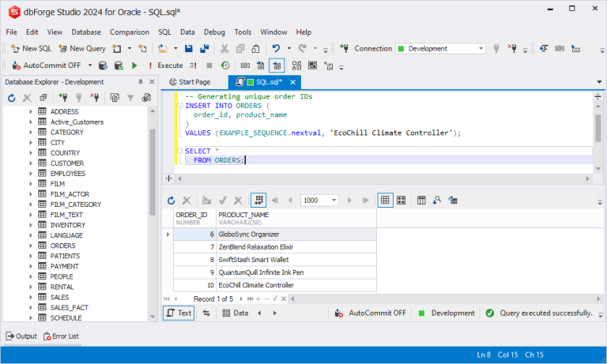Image resolution: width=607 pixels, height=364 pixels.
Task: Click the Cut scissors icon
Action: [x=224, y=48]
